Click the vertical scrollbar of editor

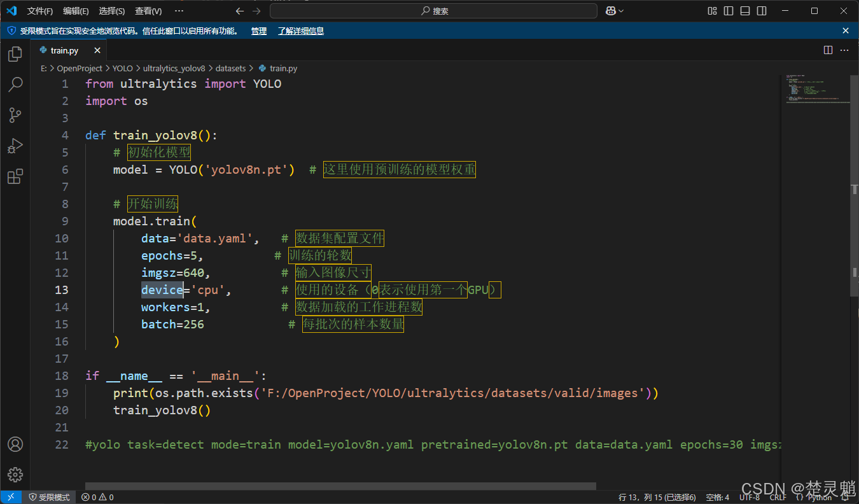(855, 185)
